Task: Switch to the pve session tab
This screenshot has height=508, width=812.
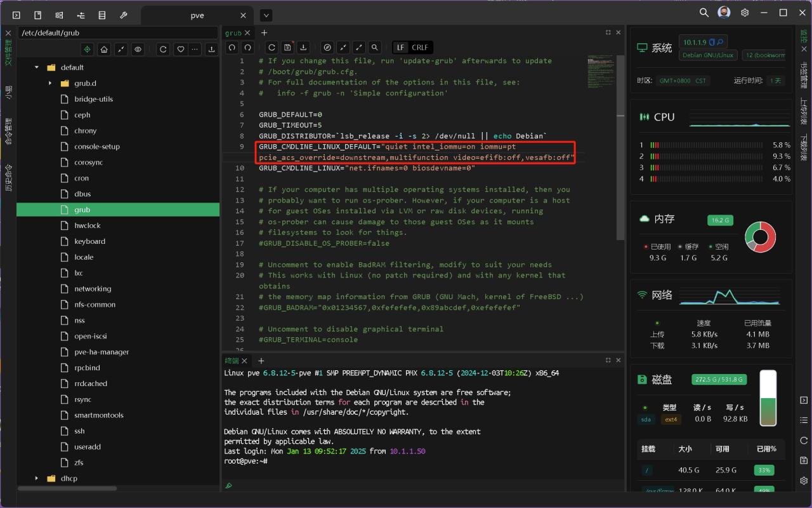Action: click(x=197, y=15)
